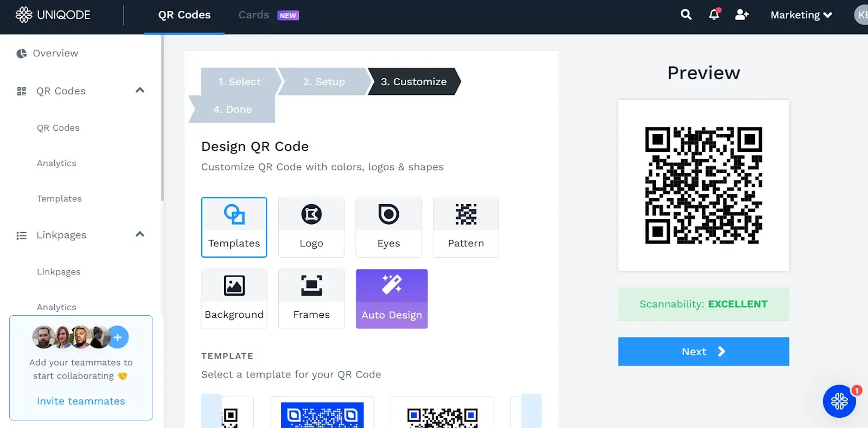Open Linkpages sub-item in sidebar
This screenshot has width=868, height=428.
[59, 272]
